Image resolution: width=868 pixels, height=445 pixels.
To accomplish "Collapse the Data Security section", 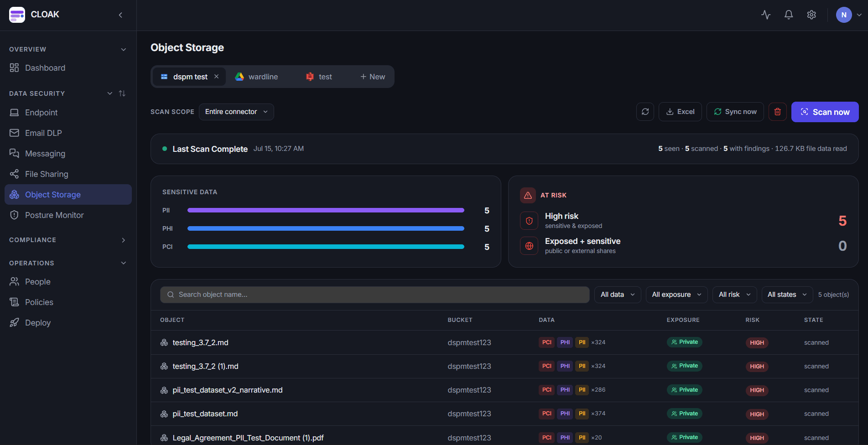I will coord(109,93).
